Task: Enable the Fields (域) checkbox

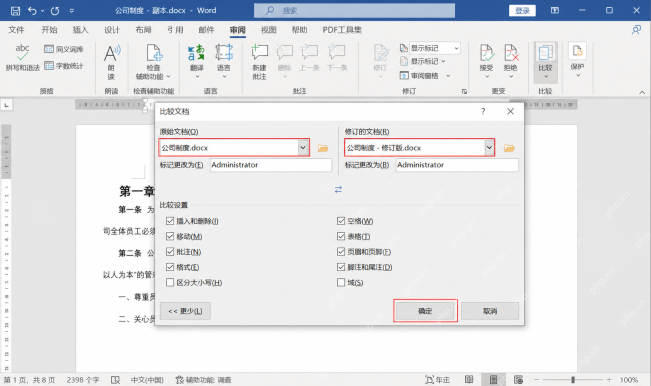Action: [x=341, y=282]
